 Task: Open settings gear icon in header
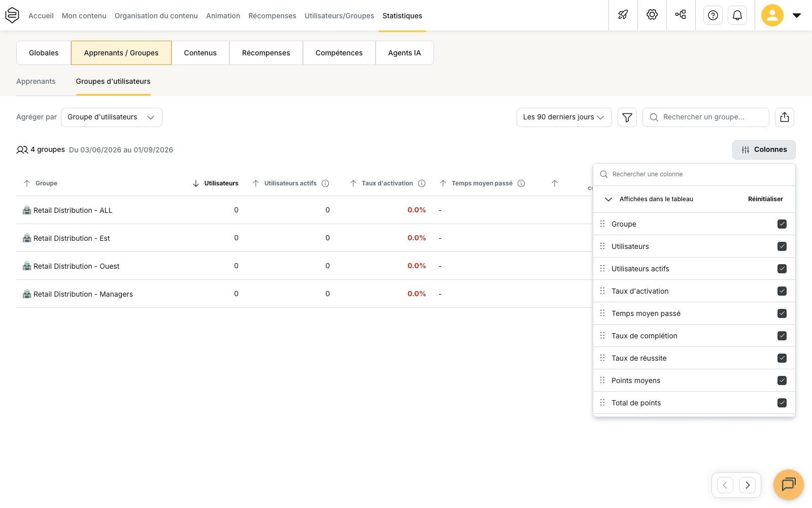pyautogui.click(x=652, y=15)
